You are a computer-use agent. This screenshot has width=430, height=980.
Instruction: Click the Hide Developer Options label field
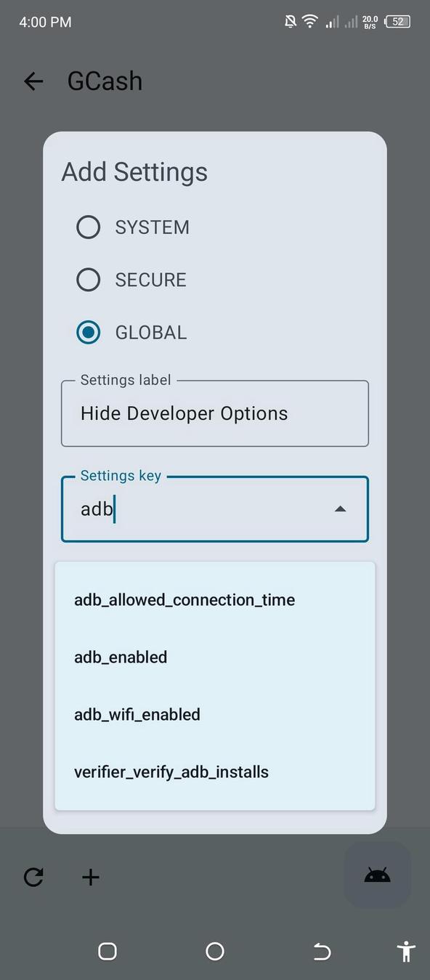pyautogui.click(x=215, y=413)
